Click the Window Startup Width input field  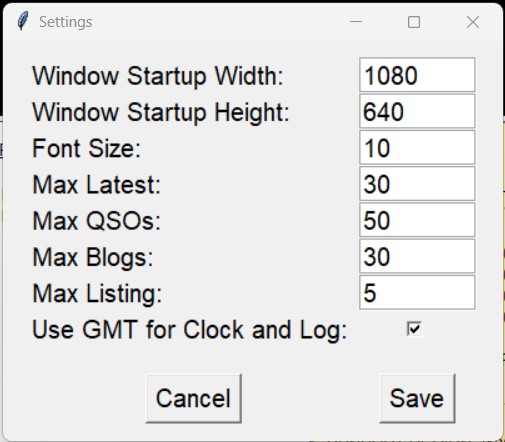(417, 75)
